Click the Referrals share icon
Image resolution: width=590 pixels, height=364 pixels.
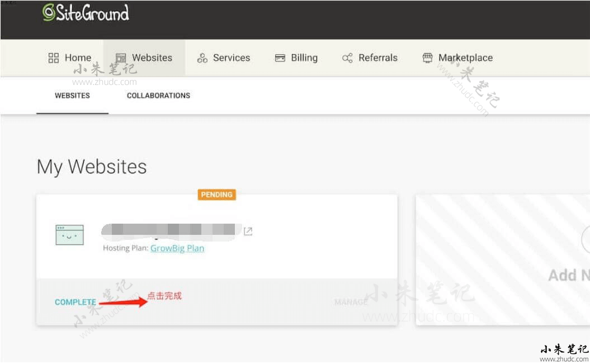(x=347, y=58)
